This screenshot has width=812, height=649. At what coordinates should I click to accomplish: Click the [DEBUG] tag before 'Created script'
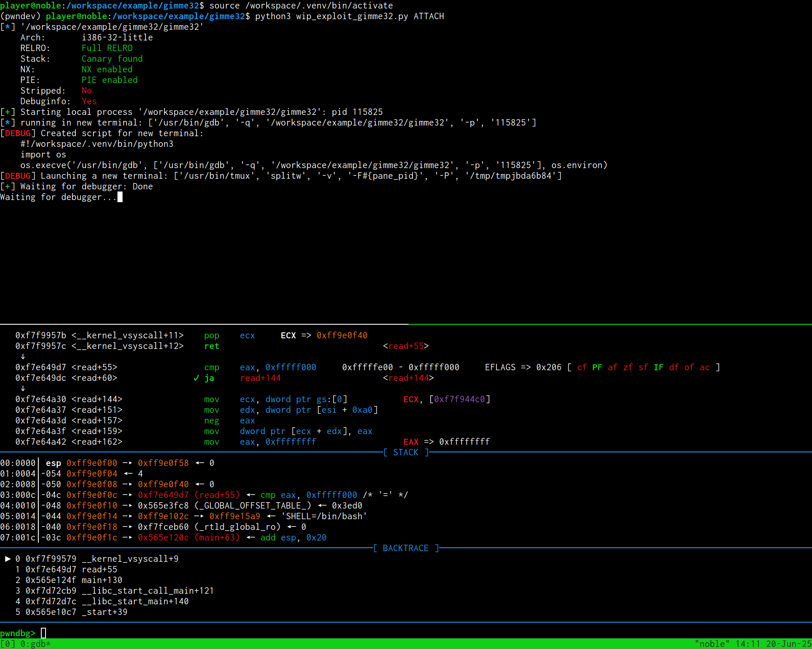(18, 133)
